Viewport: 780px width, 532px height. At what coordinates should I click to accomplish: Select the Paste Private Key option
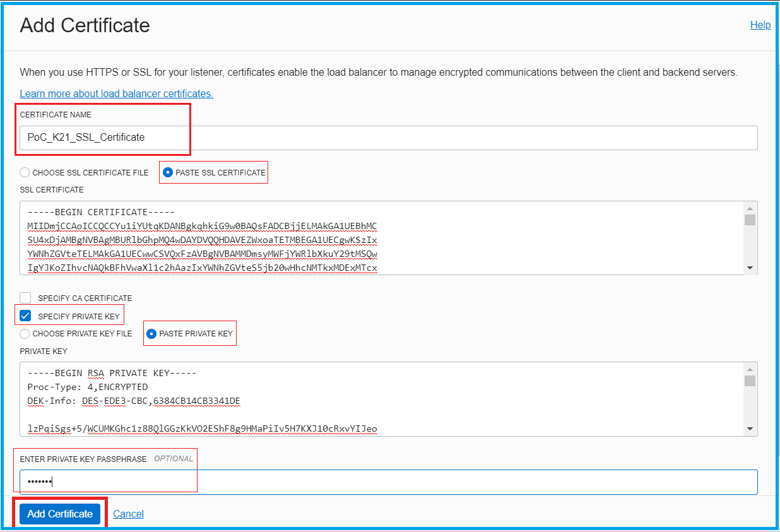151,333
